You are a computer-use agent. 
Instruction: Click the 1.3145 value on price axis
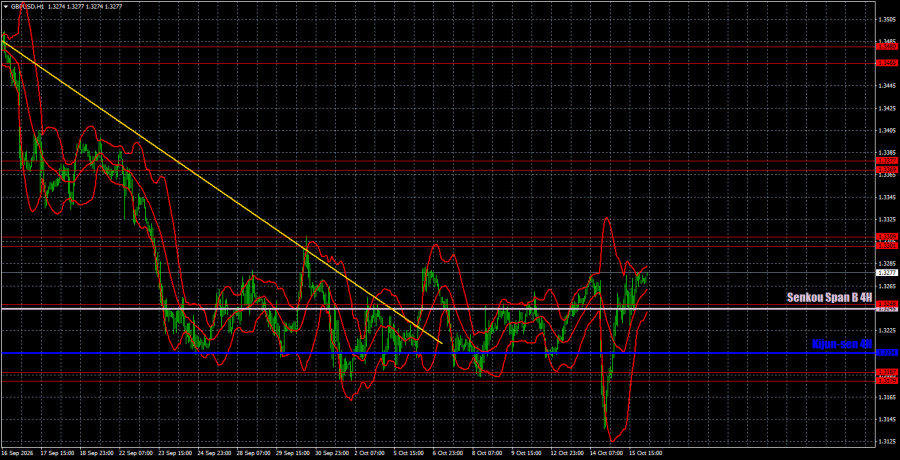point(886,419)
